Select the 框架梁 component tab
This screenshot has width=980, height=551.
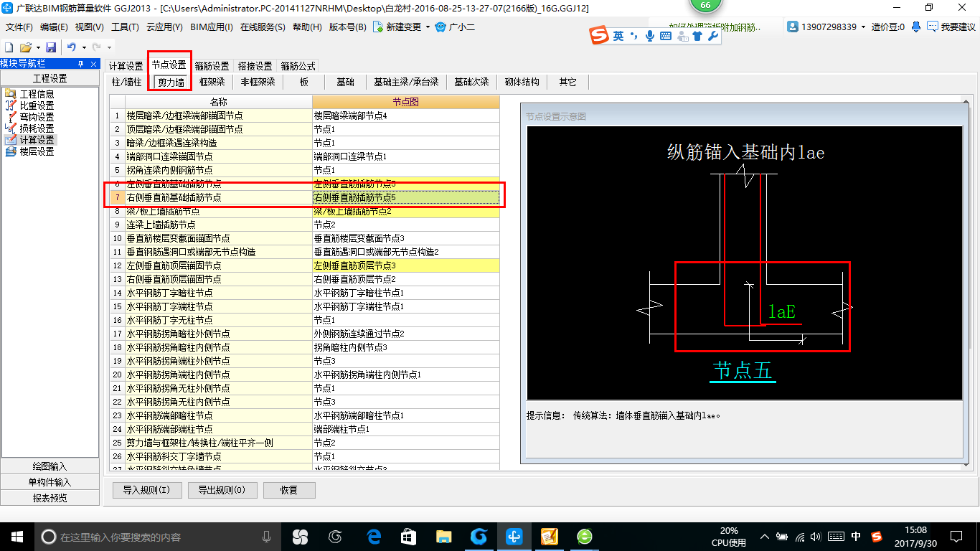[212, 82]
